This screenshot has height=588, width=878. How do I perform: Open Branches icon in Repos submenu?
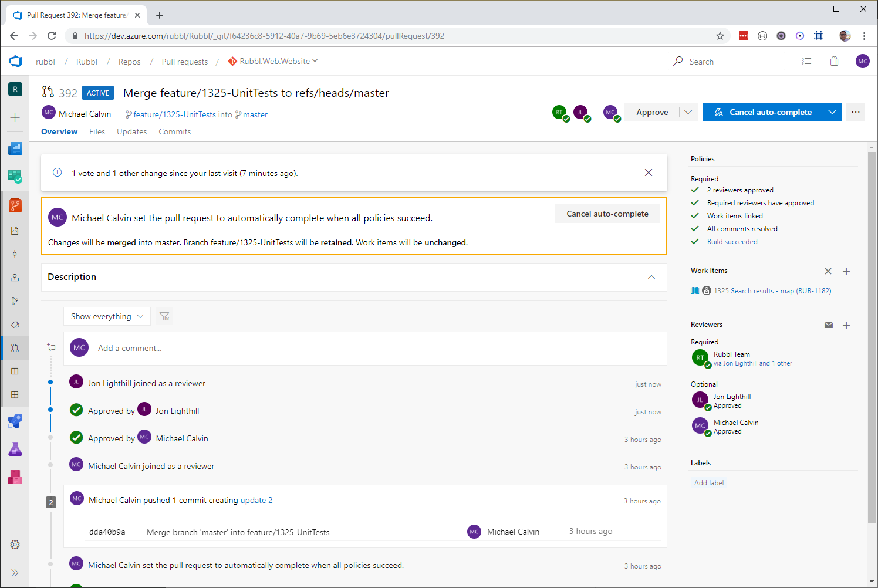[x=15, y=301]
